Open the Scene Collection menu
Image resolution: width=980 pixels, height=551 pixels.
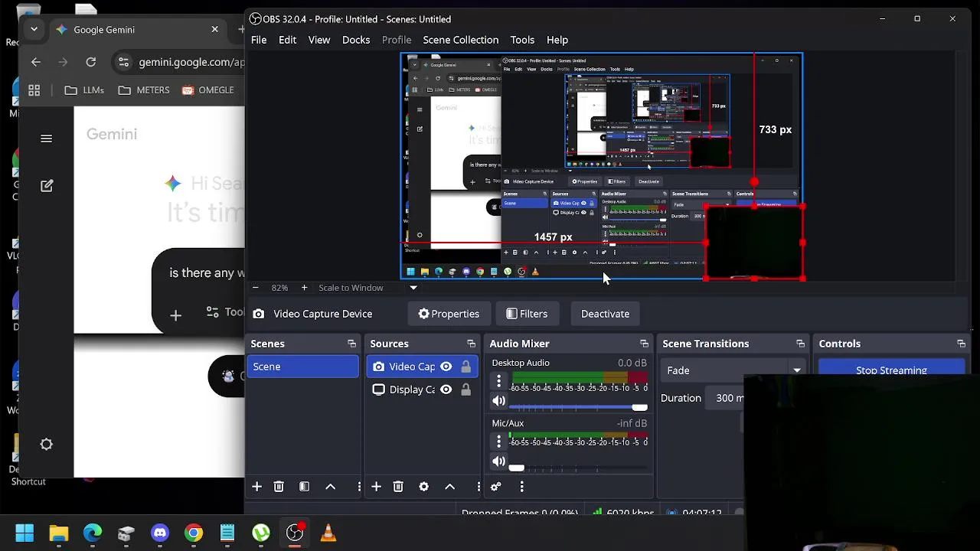460,40
